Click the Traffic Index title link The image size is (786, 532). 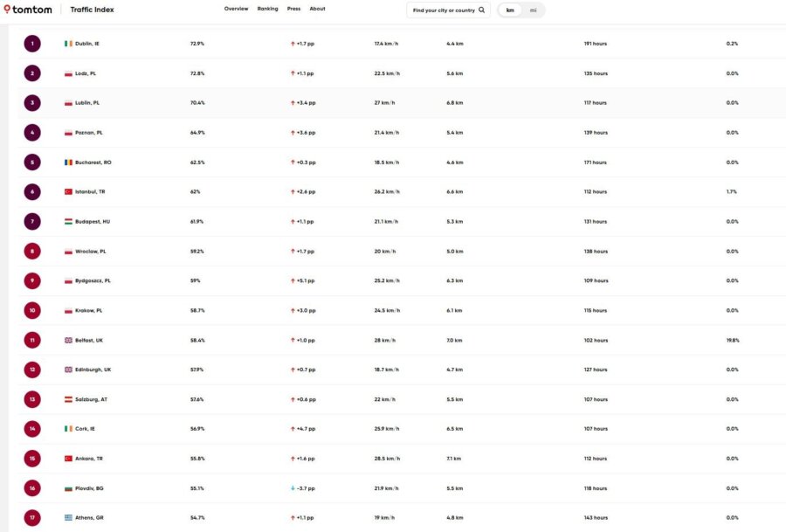(x=92, y=10)
